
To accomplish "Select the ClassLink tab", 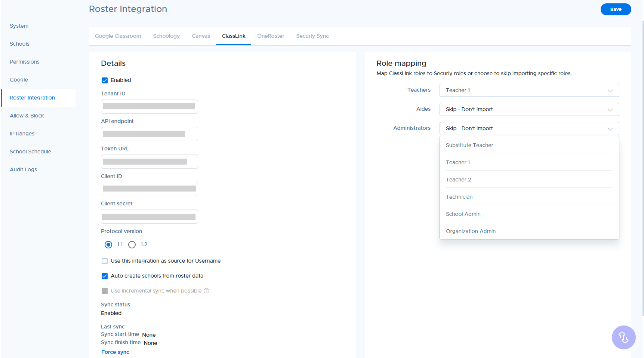I will pos(234,36).
